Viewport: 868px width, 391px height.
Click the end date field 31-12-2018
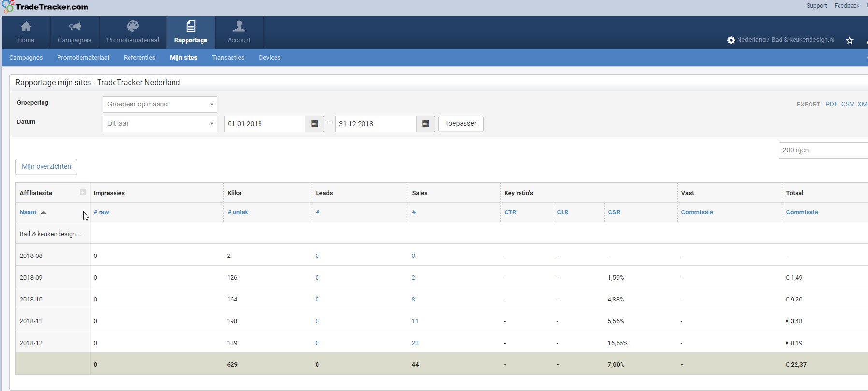pyautogui.click(x=376, y=124)
